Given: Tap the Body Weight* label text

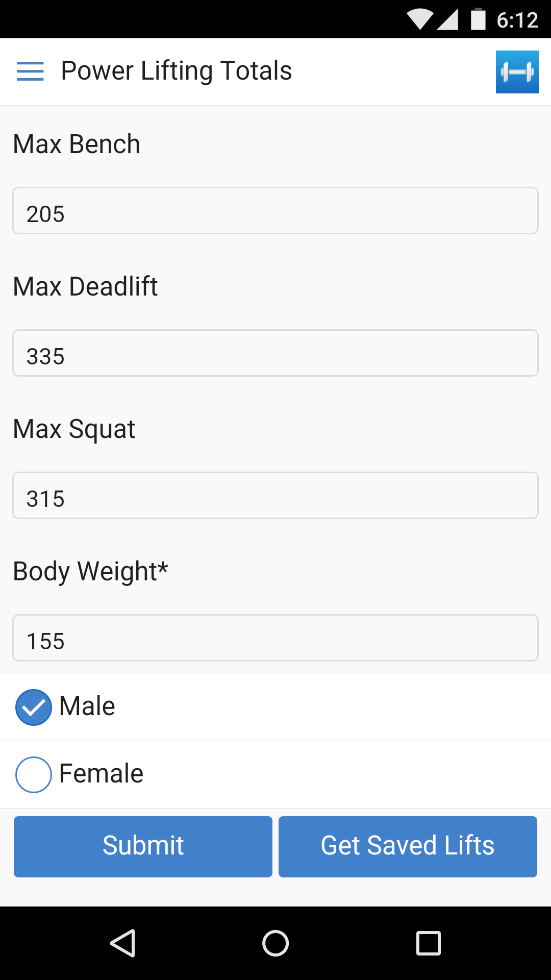Looking at the screenshot, I should point(90,571).
